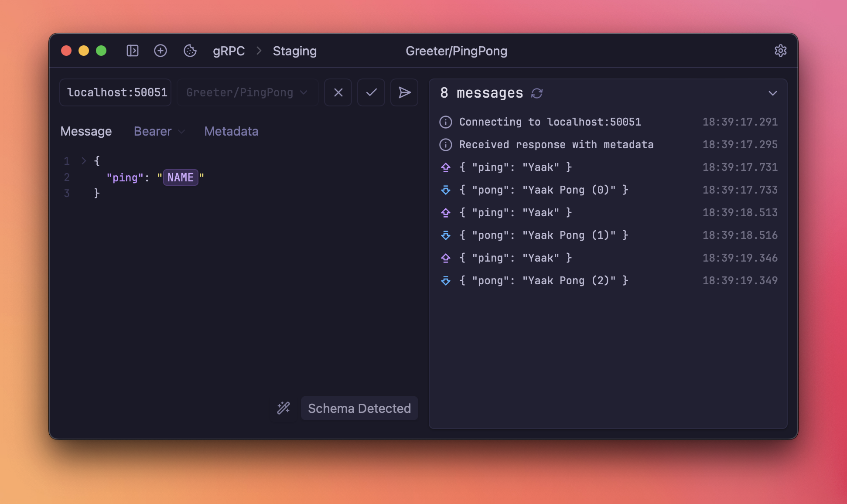Click the NAME variable tag in editor
847x504 pixels.
[x=181, y=177]
